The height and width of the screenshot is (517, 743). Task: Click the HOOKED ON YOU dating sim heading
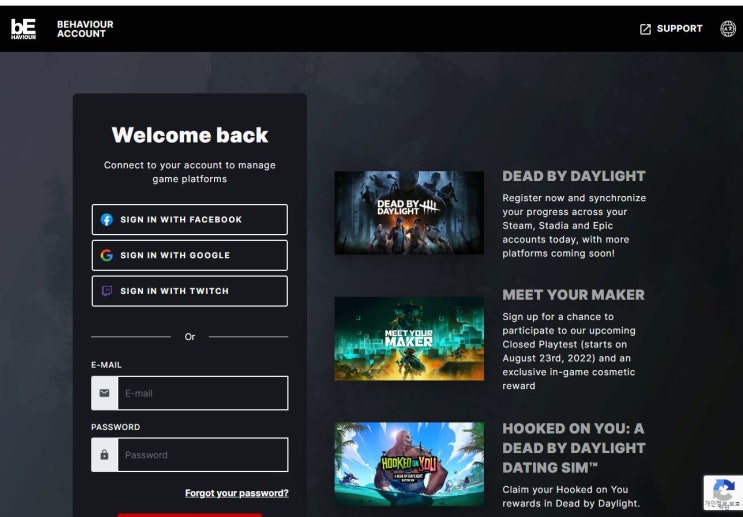574,448
